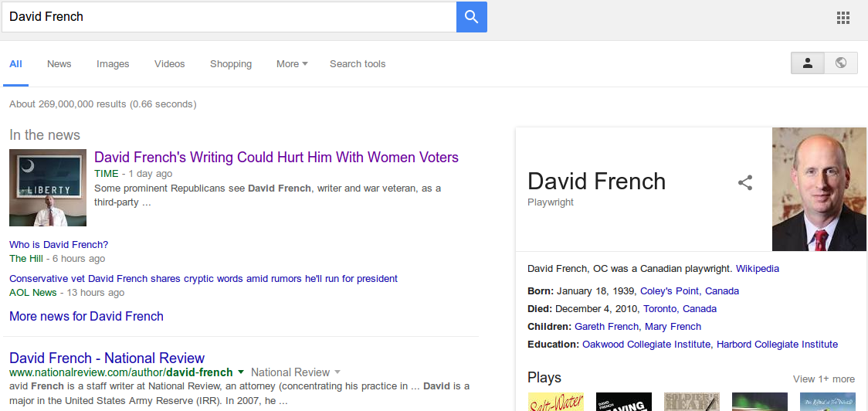Viewport: 868px width, 411px height.
Task: Click 'View 1+ more' plays link
Action: pos(823,379)
